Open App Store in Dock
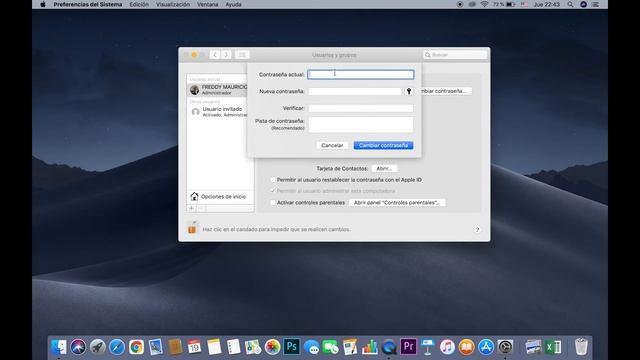Screen dimensions: 640x360 486,347
